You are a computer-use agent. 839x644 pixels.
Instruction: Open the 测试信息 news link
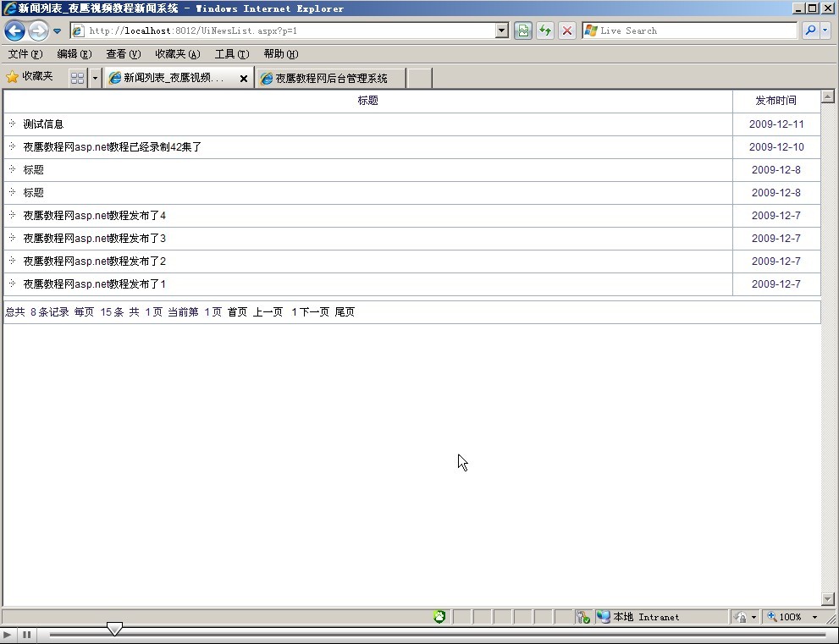tap(43, 124)
